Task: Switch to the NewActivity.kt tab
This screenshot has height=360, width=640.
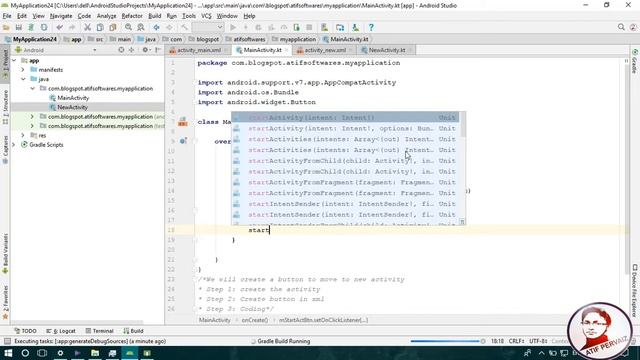Action: pyautogui.click(x=387, y=50)
